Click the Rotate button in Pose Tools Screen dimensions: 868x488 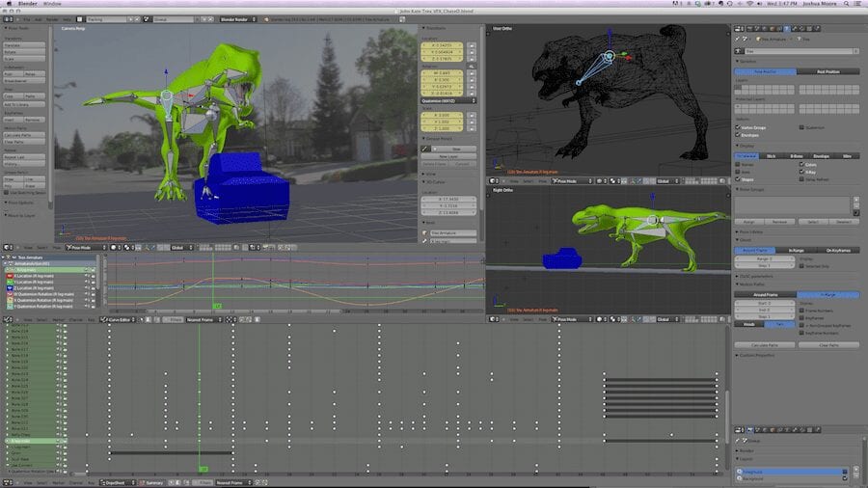[24, 52]
